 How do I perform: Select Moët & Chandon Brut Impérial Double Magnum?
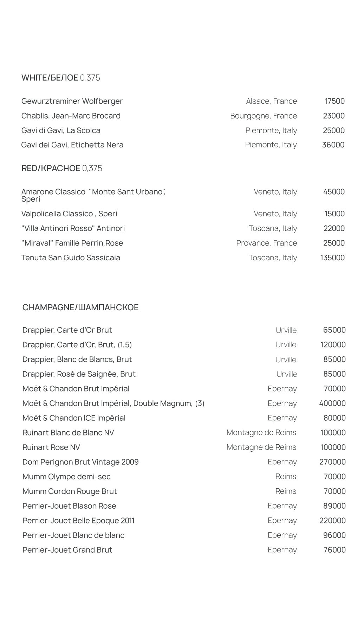(113, 403)
